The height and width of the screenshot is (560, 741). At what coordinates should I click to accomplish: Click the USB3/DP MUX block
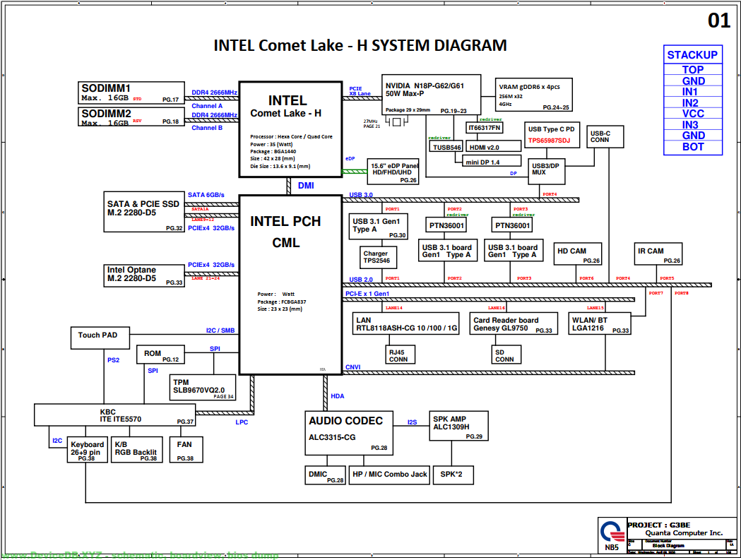pos(546,172)
